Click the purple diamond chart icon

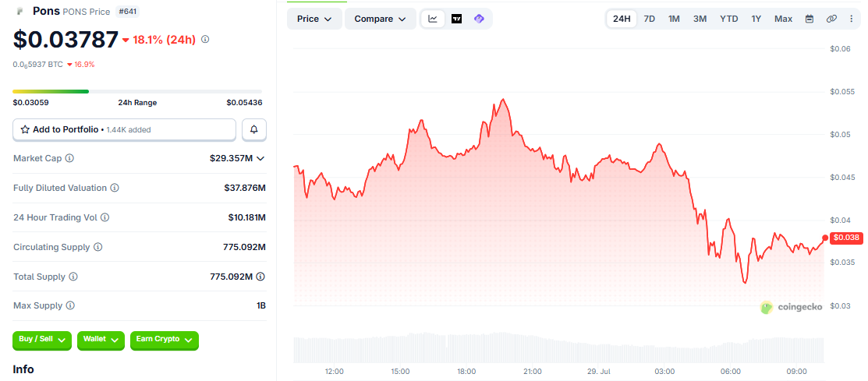pyautogui.click(x=479, y=19)
